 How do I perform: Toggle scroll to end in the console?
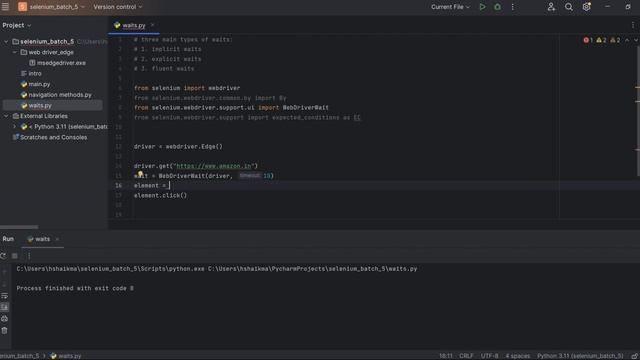[x=4, y=307]
